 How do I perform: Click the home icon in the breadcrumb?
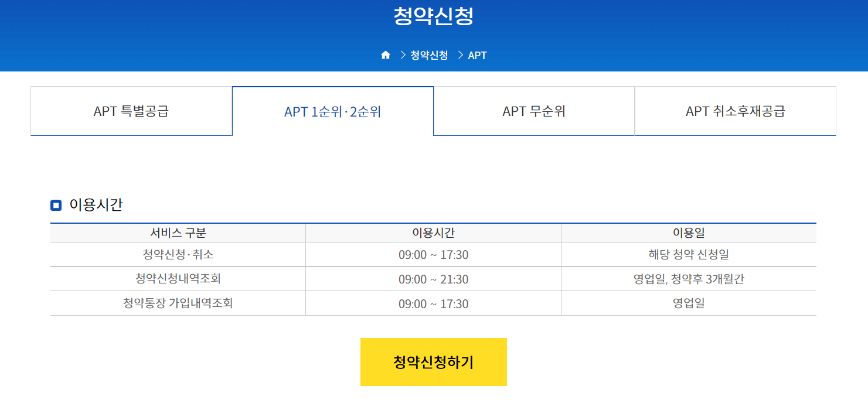pos(386,54)
